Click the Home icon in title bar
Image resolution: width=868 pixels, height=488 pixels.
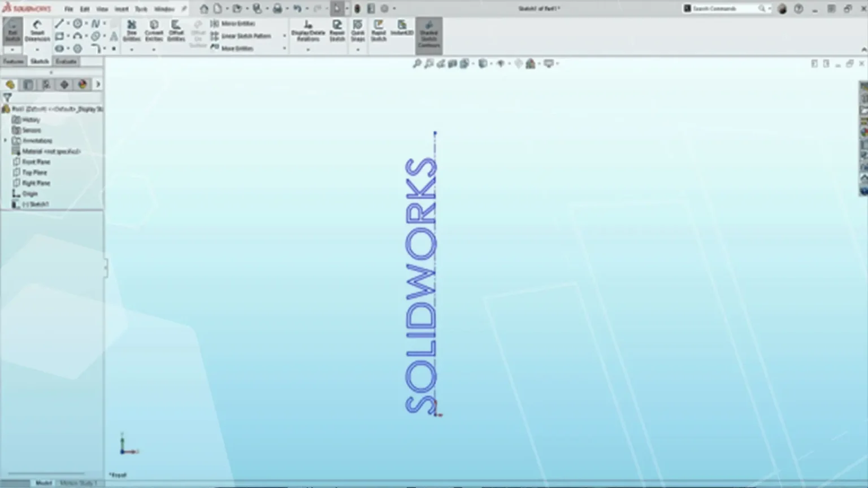point(204,8)
